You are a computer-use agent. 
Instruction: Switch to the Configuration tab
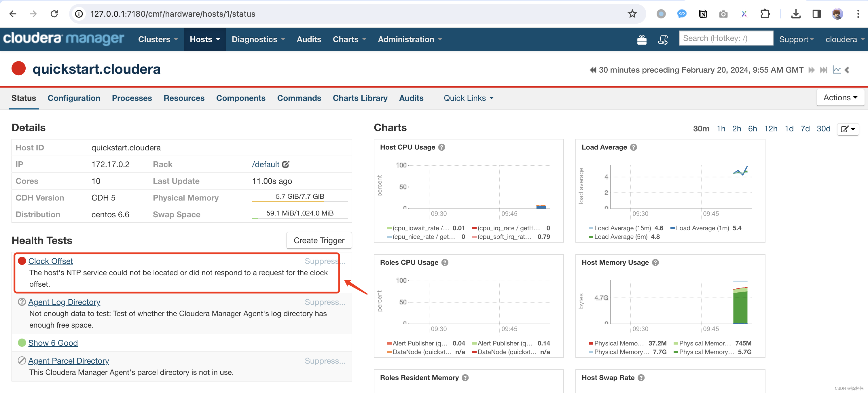(74, 98)
